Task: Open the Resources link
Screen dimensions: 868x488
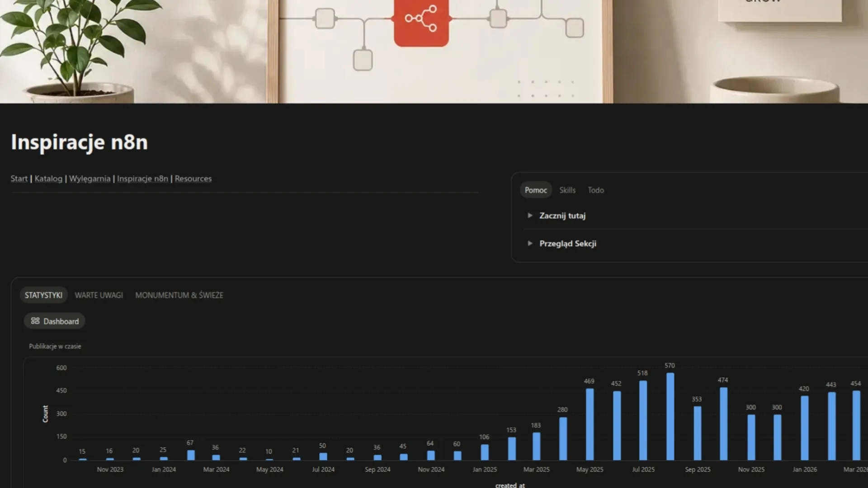Action: coord(193,178)
